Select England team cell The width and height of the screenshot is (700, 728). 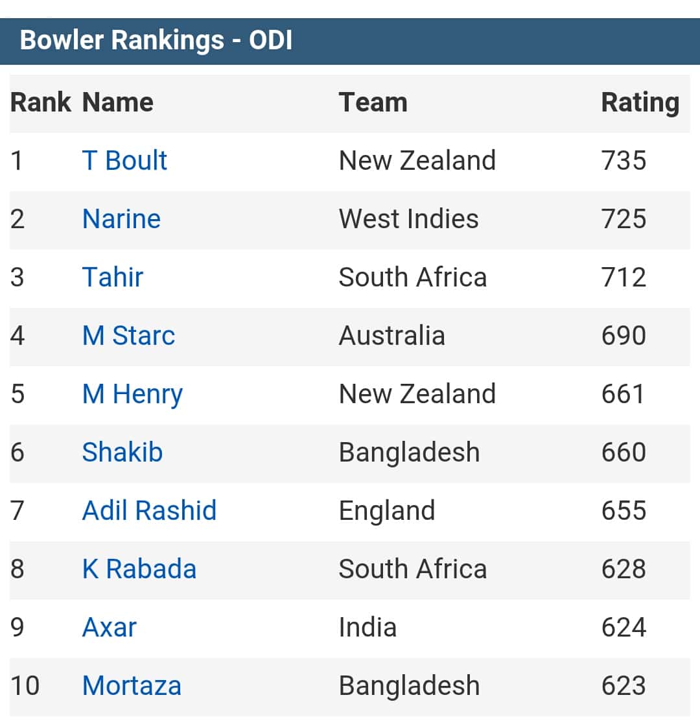pos(387,512)
